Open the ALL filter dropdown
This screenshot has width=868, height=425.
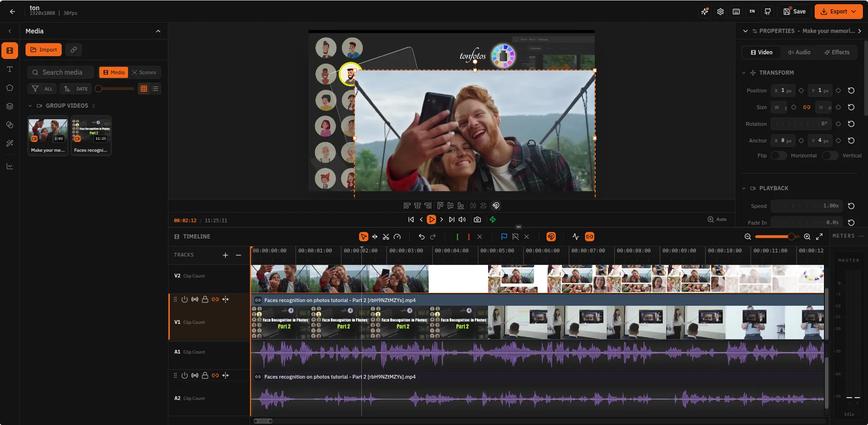click(x=42, y=89)
